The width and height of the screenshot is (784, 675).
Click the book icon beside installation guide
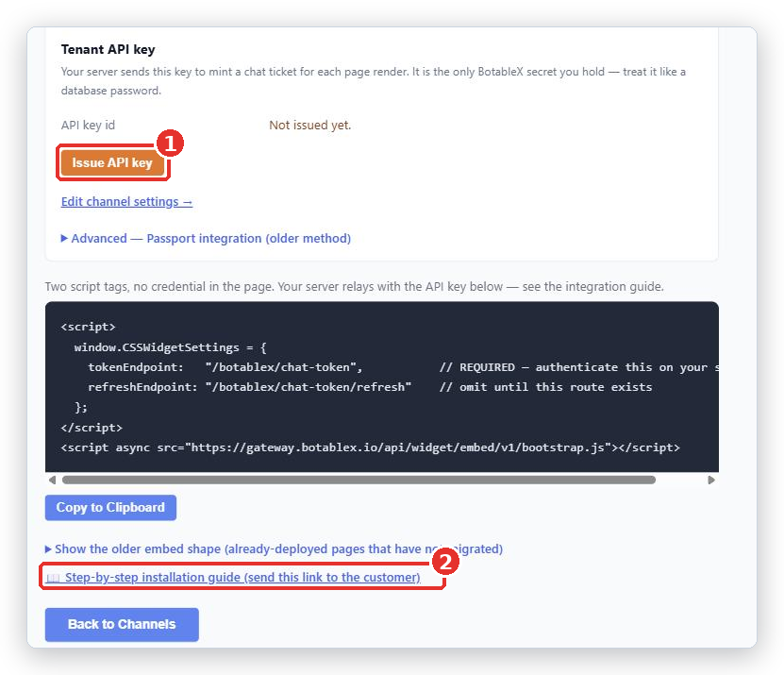click(53, 578)
